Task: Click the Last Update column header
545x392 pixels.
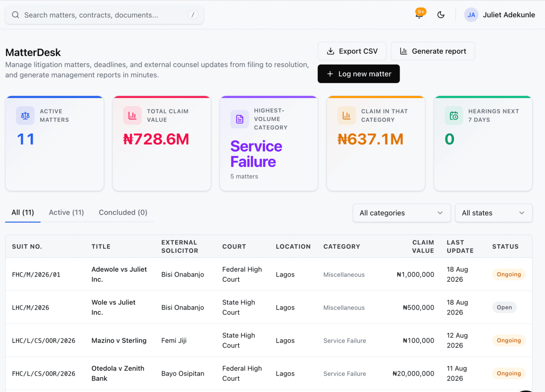Action: click(x=460, y=246)
